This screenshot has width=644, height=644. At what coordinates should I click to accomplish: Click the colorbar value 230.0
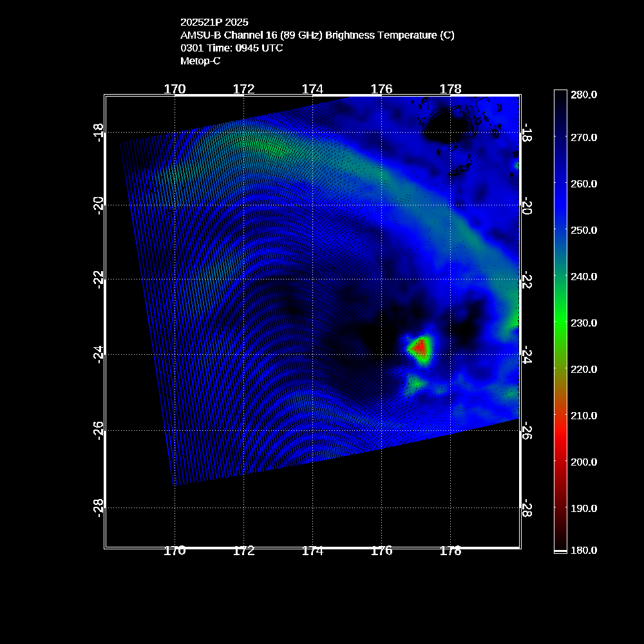tap(583, 323)
